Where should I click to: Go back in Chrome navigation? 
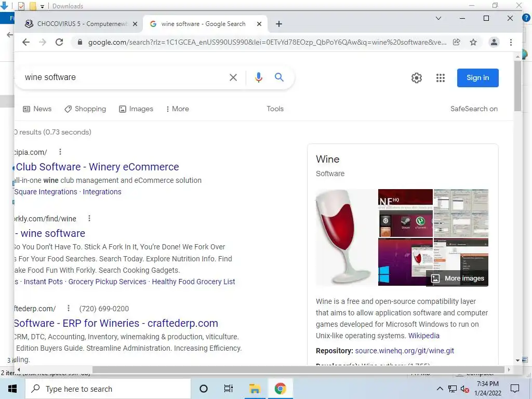pos(26,42)
